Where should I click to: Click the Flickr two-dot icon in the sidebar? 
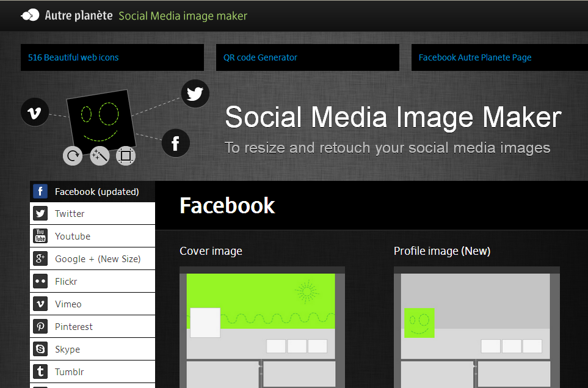coord(40,281)
